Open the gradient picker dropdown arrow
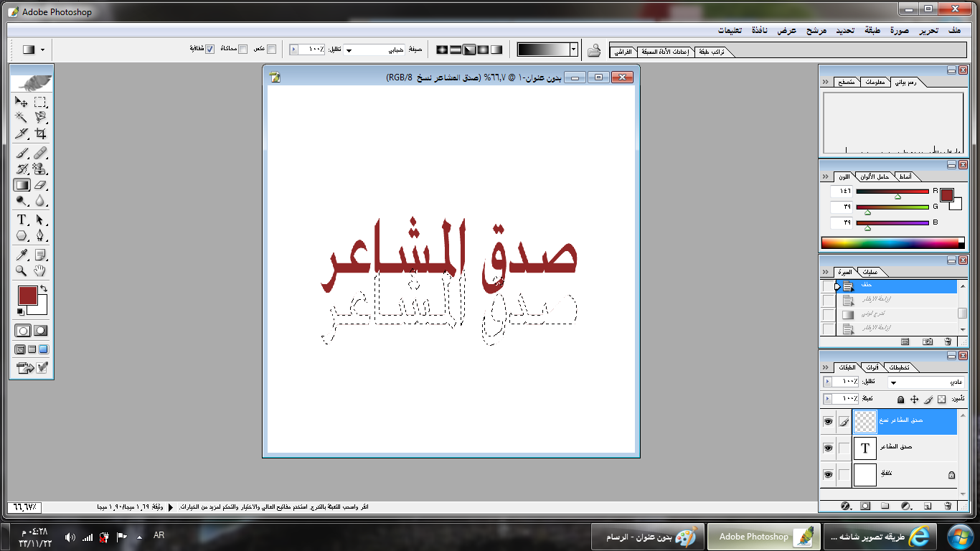Viewport: 980px width, 551px height. (573, 50)
